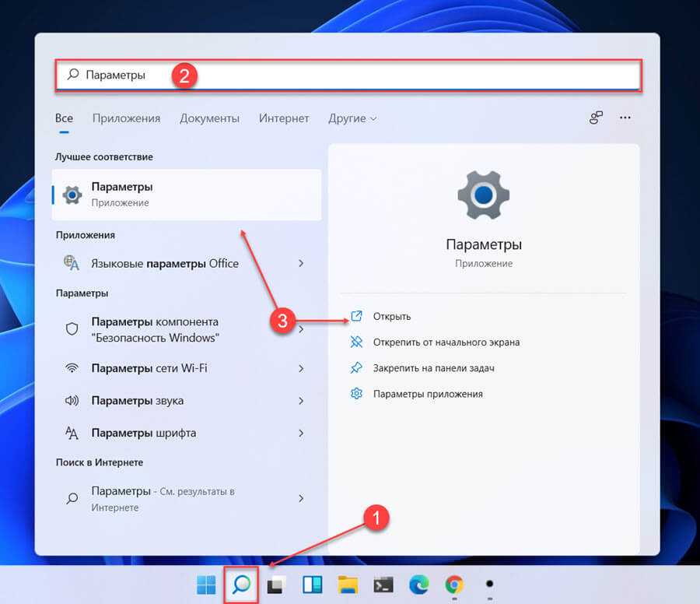
Task: Open the Search icon on taskbar
Action: coord(242,585)
